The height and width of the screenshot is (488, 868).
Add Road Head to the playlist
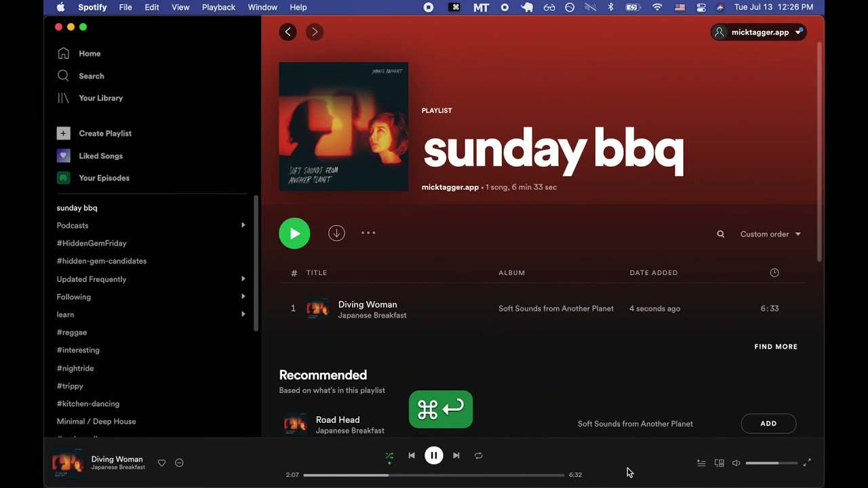point(768,424)
